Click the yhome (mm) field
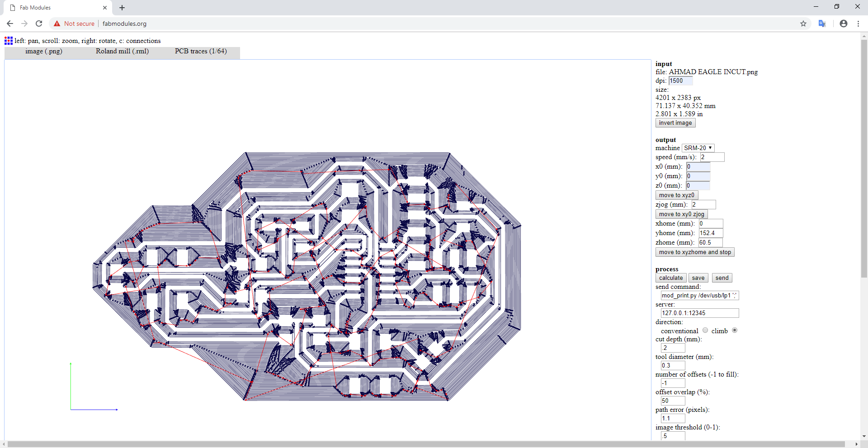Screen dimensions: 868x448 [x=711, y=233]
